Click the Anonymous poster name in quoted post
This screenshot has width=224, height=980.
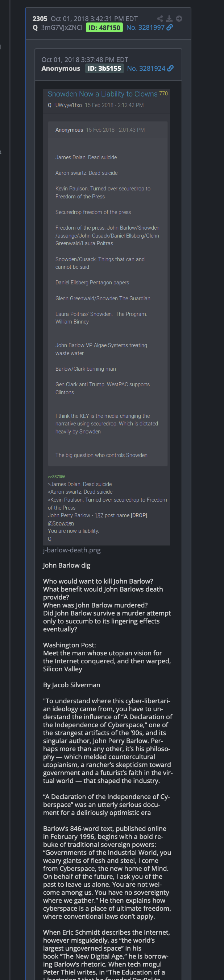pos(61,69)
